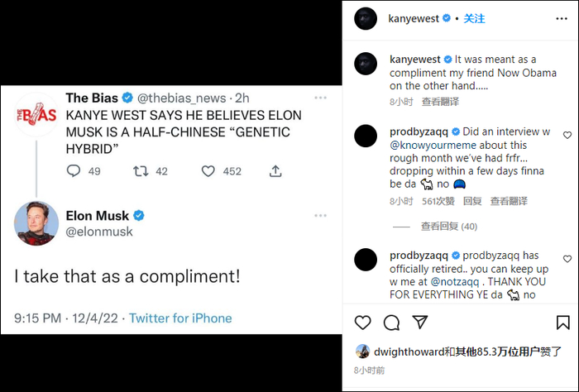Open more options on Elon Musk tweet

(x=319, y=215)
